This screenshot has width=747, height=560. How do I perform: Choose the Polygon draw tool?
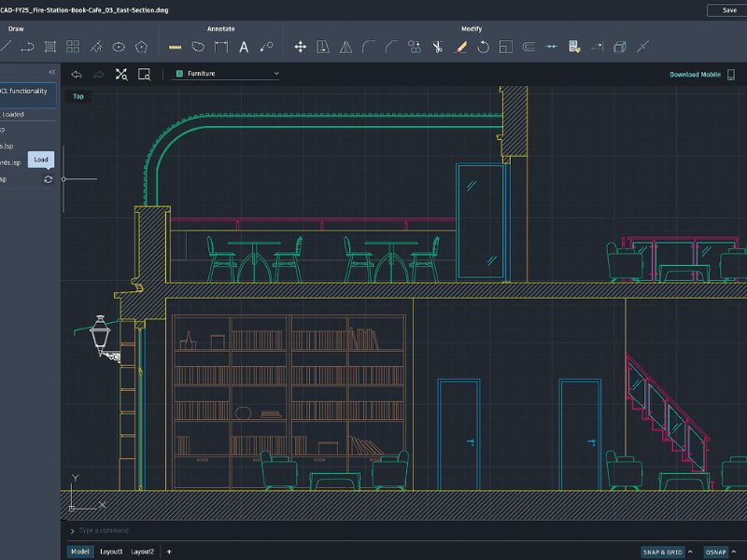tap(141, 46)
